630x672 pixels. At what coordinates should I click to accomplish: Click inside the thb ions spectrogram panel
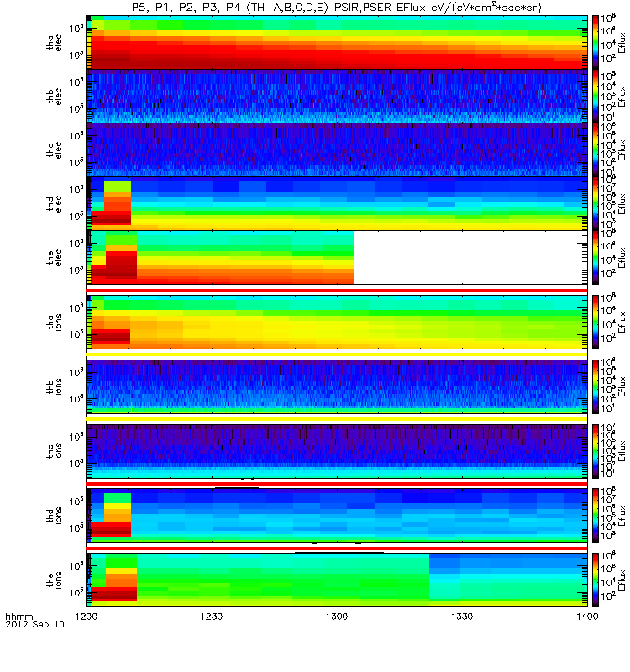[337, 386]
